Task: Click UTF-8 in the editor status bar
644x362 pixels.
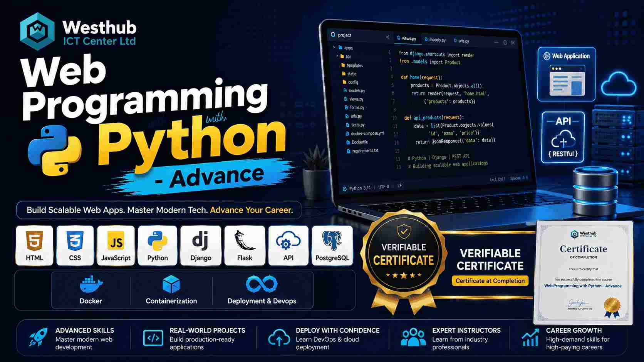Action: point(384,187)
